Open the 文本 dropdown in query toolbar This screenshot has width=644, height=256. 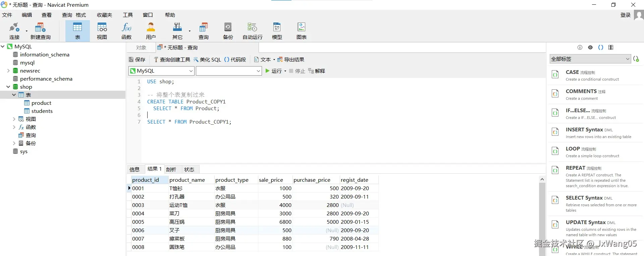(x=264, y=59)
